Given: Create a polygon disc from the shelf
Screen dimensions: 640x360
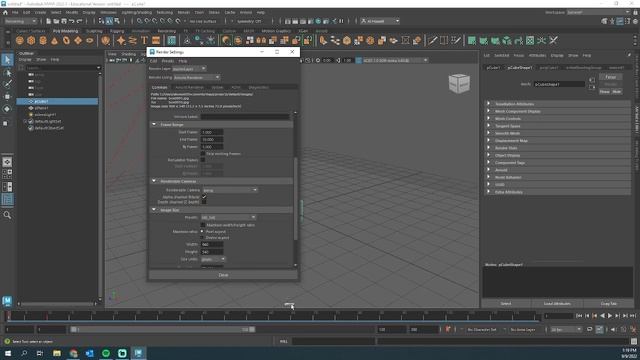Looking at the screenshot, I should coord(90,40).
